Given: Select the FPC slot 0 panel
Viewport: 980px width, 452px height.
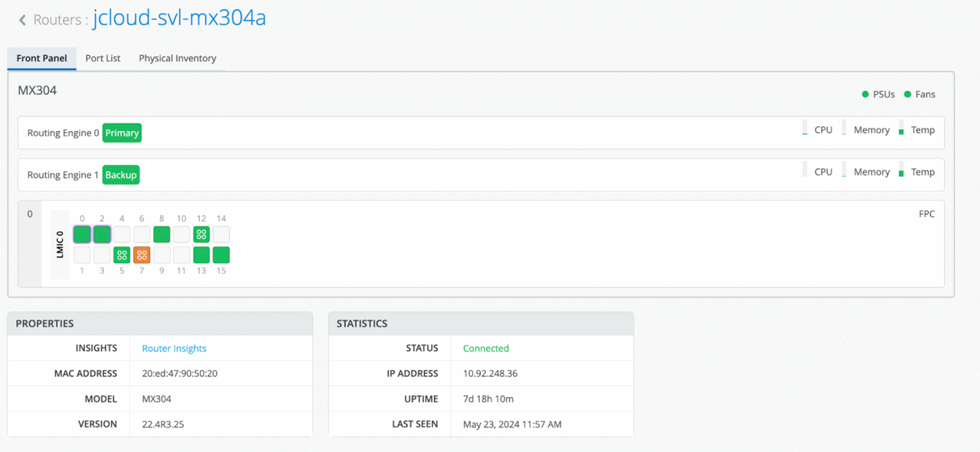Looking at the screenshot, I should pyautogui.click(x=29, y=244).
